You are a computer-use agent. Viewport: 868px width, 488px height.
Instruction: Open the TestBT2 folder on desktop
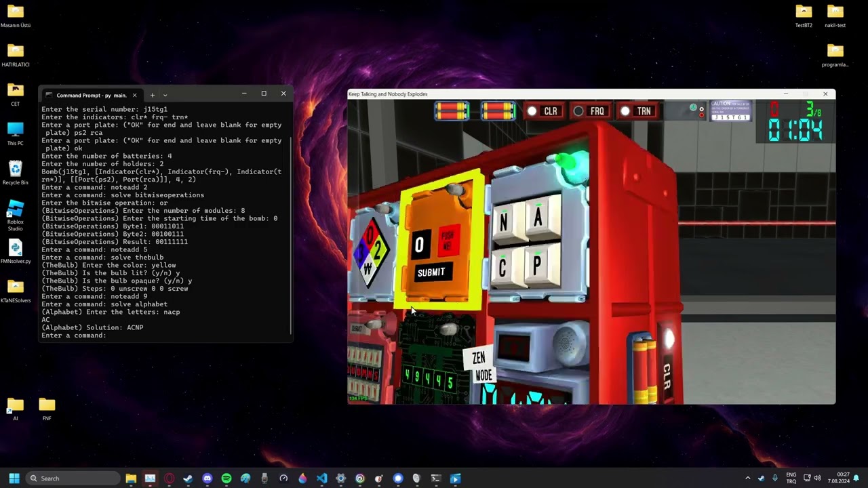[x=804, y=16]
